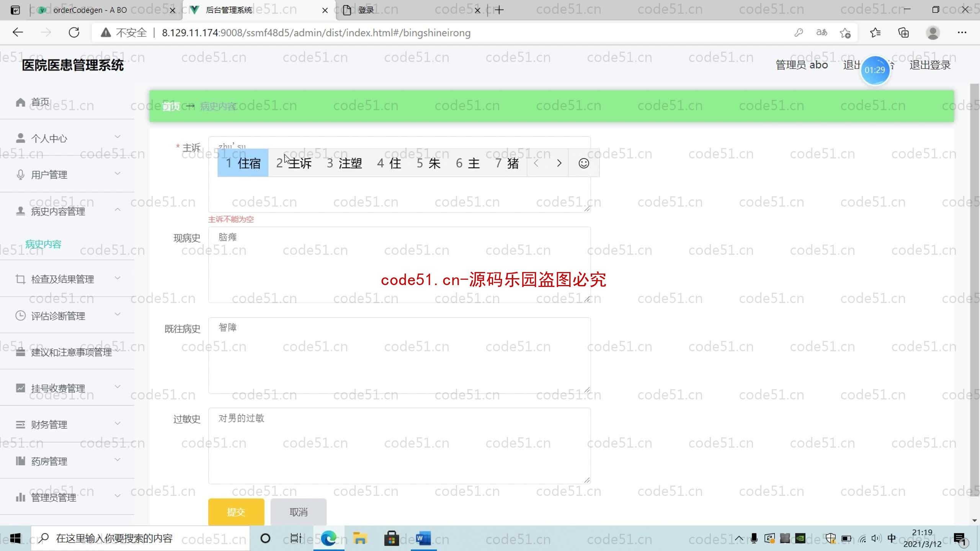This screenshot has height=551, width=980.
Task: Click the 提交 submit button
Action: 236,512
